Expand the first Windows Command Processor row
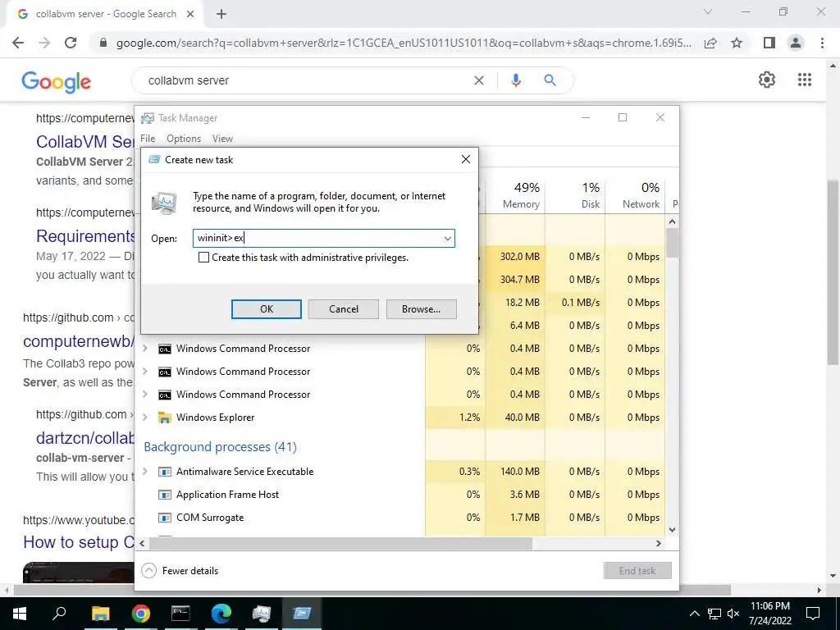This screenshot has height=630, width=840. point(144,349)
